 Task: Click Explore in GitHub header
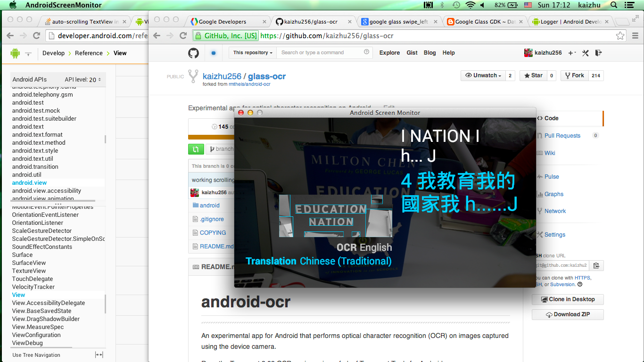click(x=389, y=53)
